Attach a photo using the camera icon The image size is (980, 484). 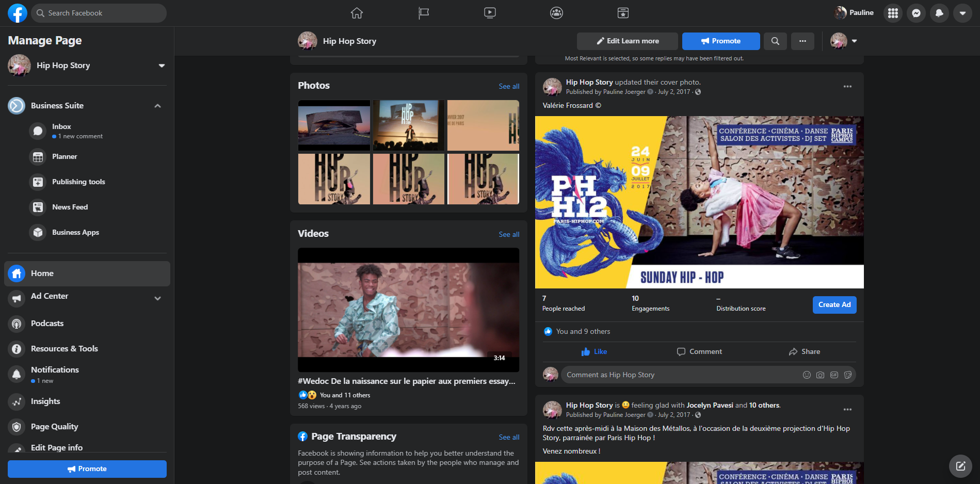(820, 375)
